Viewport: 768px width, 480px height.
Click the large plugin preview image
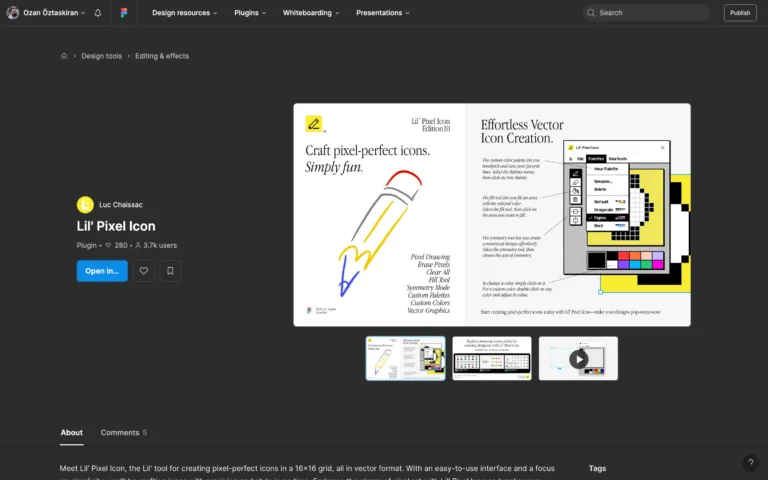point(492,215)
